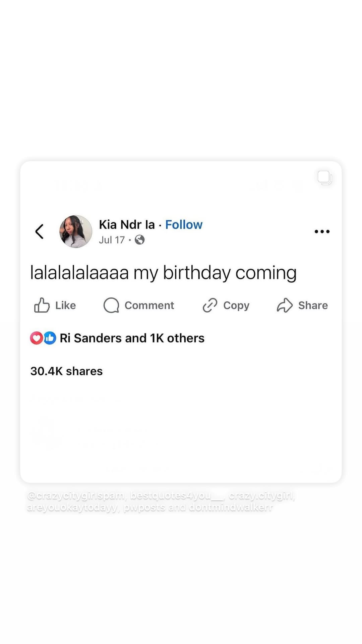
Task: Open the bestquotes4you__ tagged account
Action: pyautogui.click(x=177, y=496)
